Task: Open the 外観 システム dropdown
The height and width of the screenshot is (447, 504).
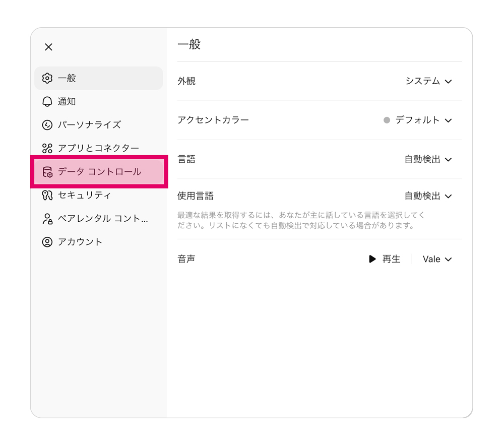Action: pyautogui.click(x=428, y=81)
